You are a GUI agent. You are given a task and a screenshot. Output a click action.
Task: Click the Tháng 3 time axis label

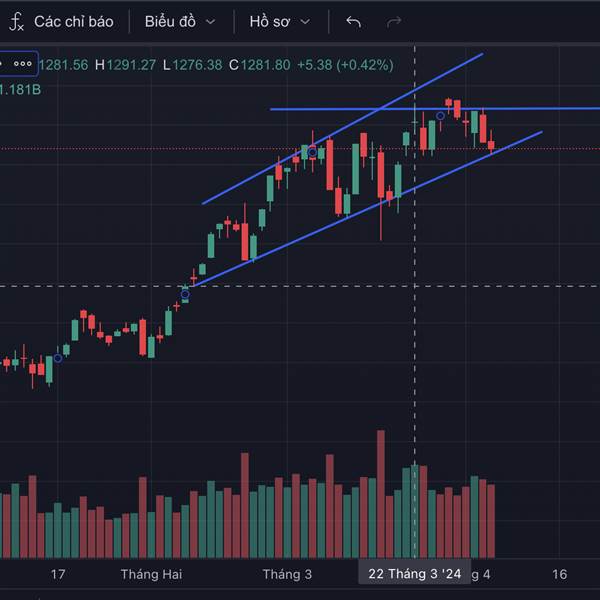pos(287,574)
